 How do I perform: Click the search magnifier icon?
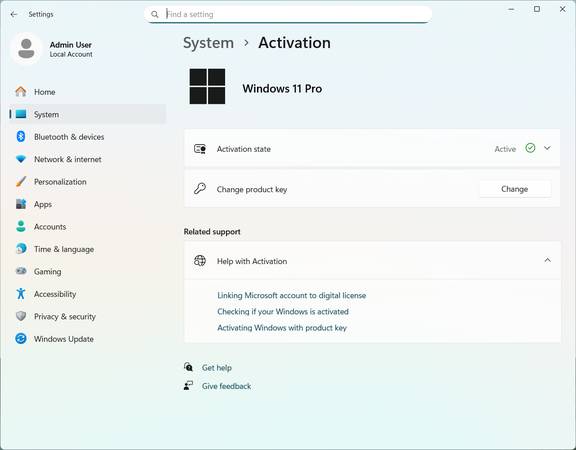click(155, 14)
